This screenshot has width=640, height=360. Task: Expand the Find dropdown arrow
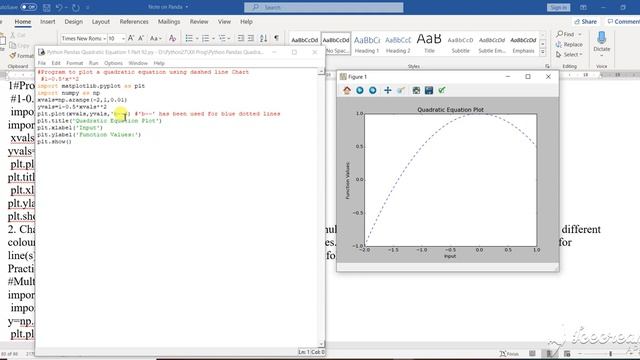(580, 34)
